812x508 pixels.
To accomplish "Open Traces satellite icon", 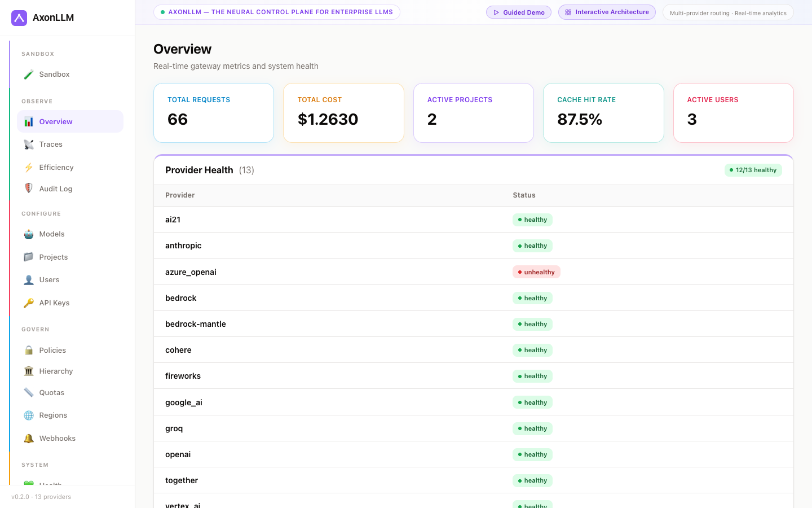I will [x=29, y=144].
